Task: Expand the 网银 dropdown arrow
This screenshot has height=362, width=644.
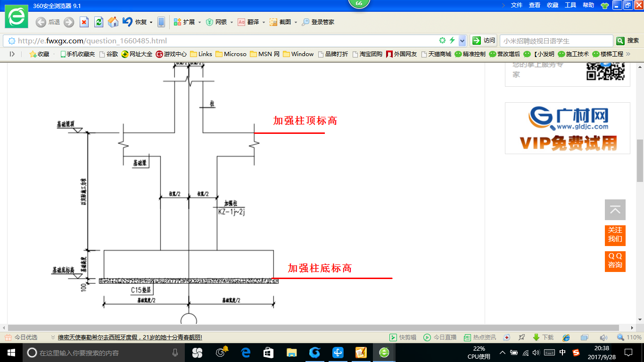Action: tap(231, 22)
